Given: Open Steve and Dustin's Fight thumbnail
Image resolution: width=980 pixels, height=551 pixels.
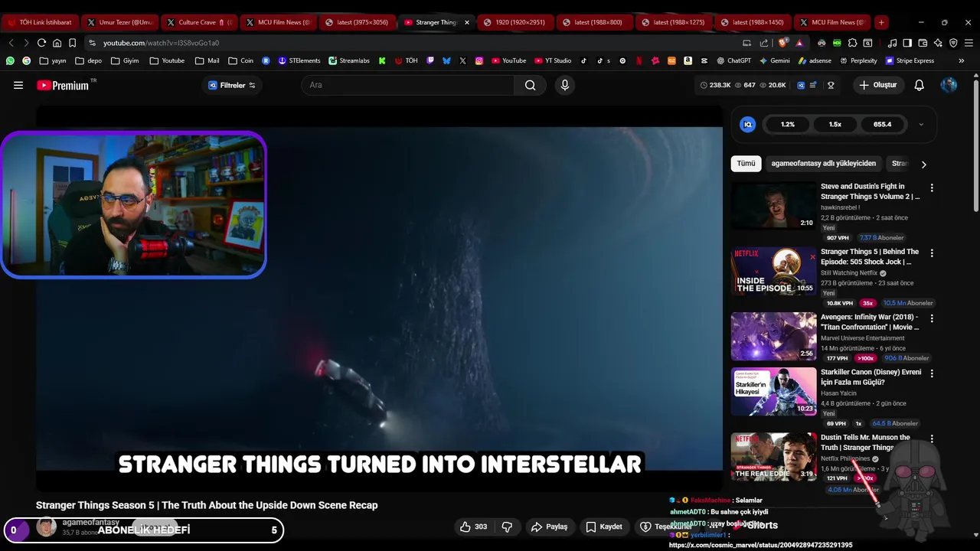Looking at the screenshot, I should (773, 206).
